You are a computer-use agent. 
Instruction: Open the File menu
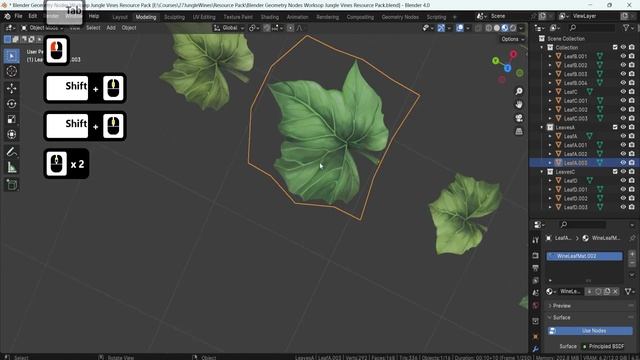click(18, 16)
